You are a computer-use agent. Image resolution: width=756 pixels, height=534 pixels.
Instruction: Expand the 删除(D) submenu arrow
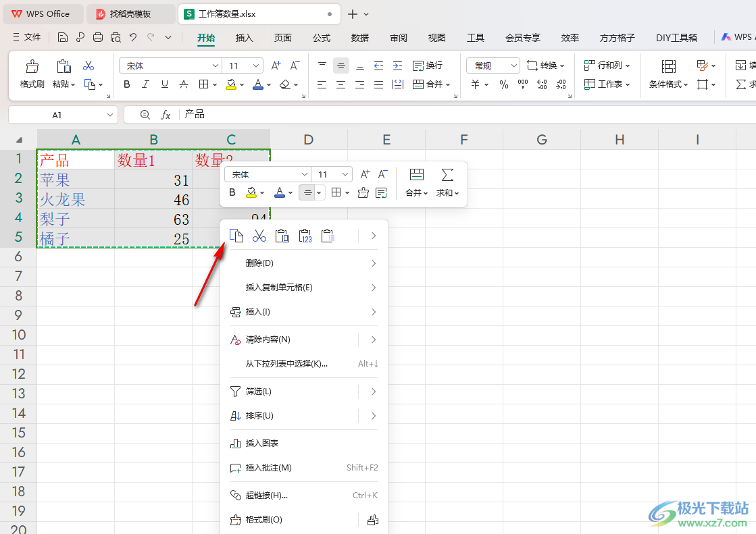point(374,263)
